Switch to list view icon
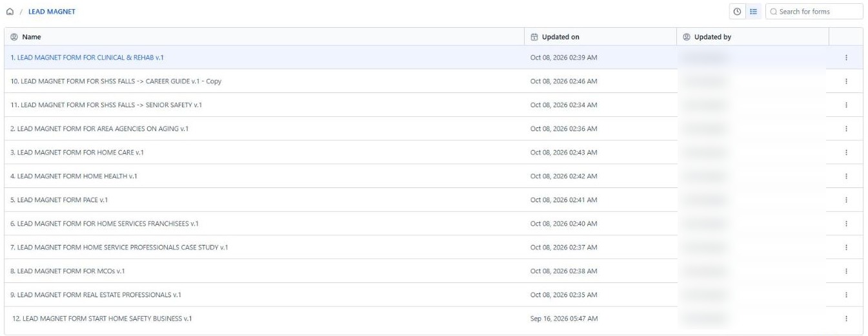 coord(753,12)
